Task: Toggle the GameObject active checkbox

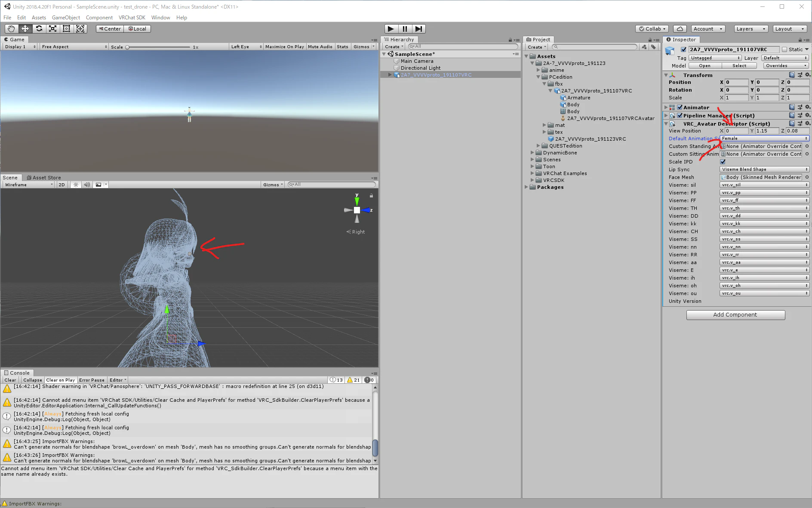Action: pos(683,49)
